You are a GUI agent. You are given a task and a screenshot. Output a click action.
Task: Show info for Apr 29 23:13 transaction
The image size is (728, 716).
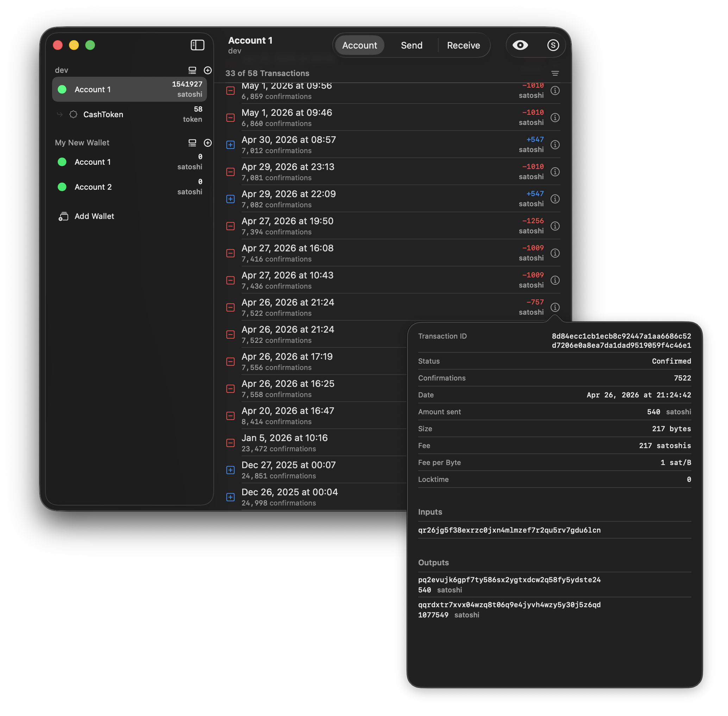click(555, 172)
